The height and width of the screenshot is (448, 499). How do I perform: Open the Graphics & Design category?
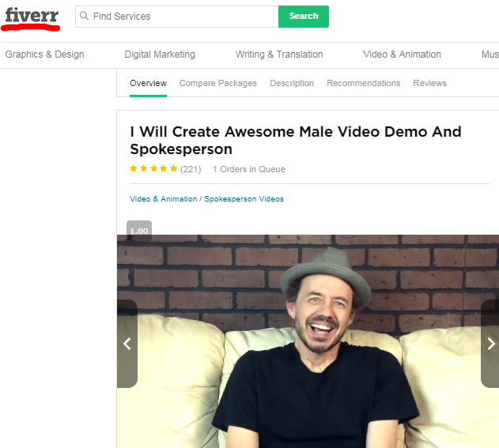pos(44,55)
